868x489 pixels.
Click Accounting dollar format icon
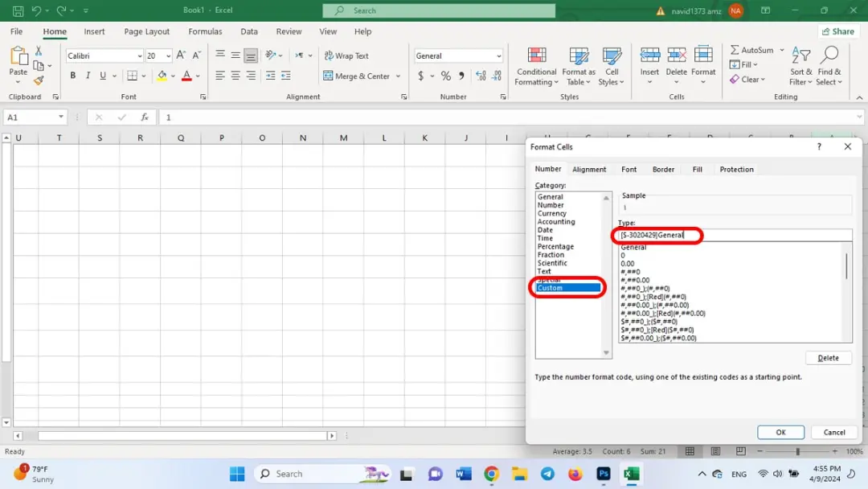point(420,76)
